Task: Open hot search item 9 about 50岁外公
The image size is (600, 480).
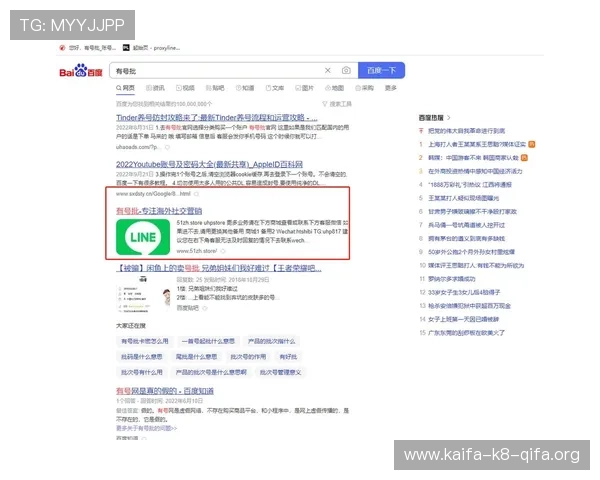Action: click(x=471, y=252)
